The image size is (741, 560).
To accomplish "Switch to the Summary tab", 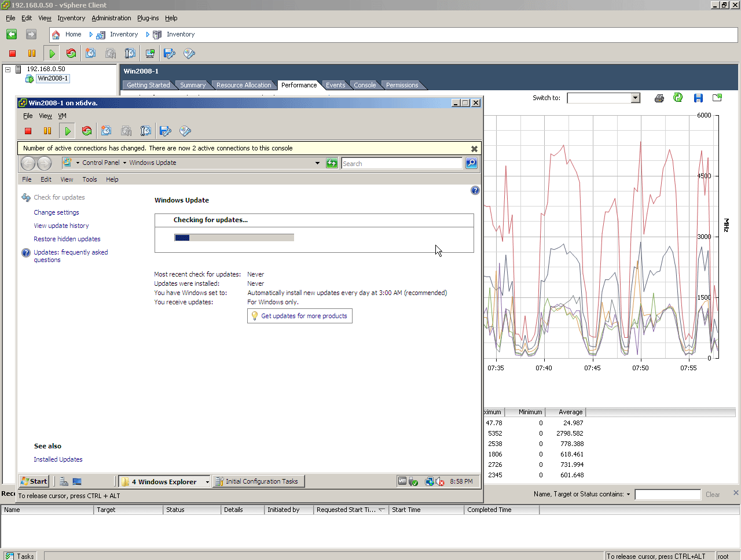I will point(193,85).
